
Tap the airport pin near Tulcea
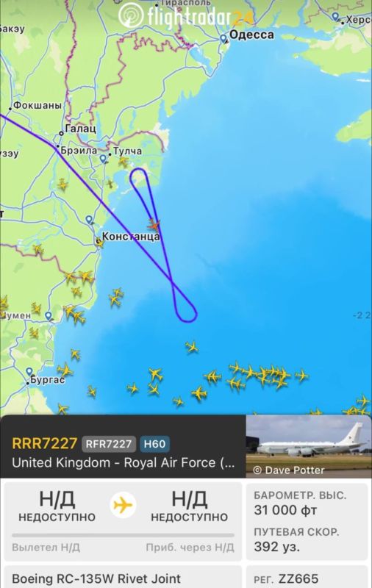tap(103, 159)
